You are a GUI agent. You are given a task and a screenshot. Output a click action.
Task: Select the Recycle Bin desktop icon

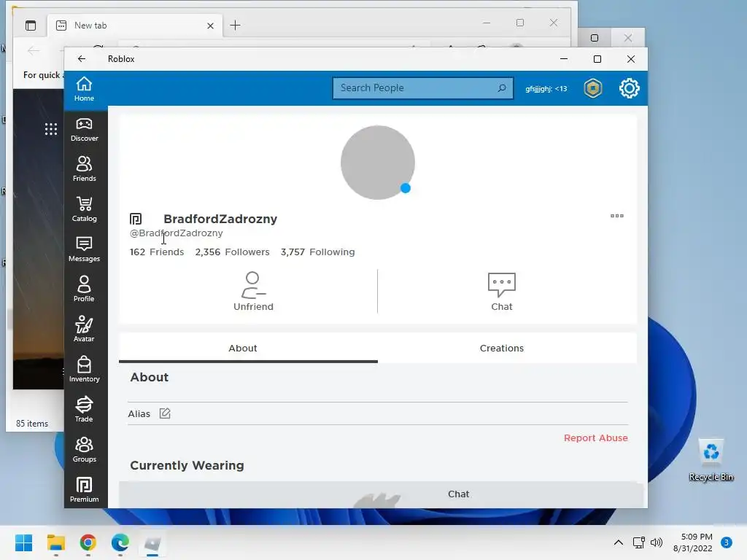point(711,460)
